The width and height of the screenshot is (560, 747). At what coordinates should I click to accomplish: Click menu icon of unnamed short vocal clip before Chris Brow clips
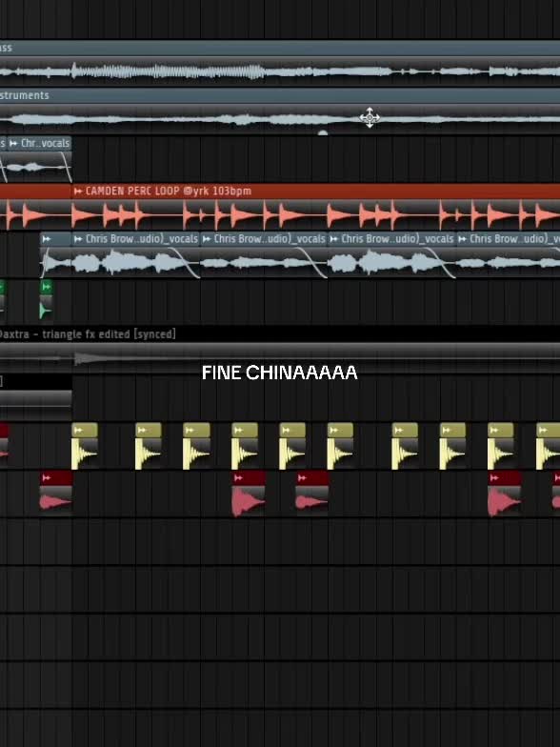pos(46,239)
